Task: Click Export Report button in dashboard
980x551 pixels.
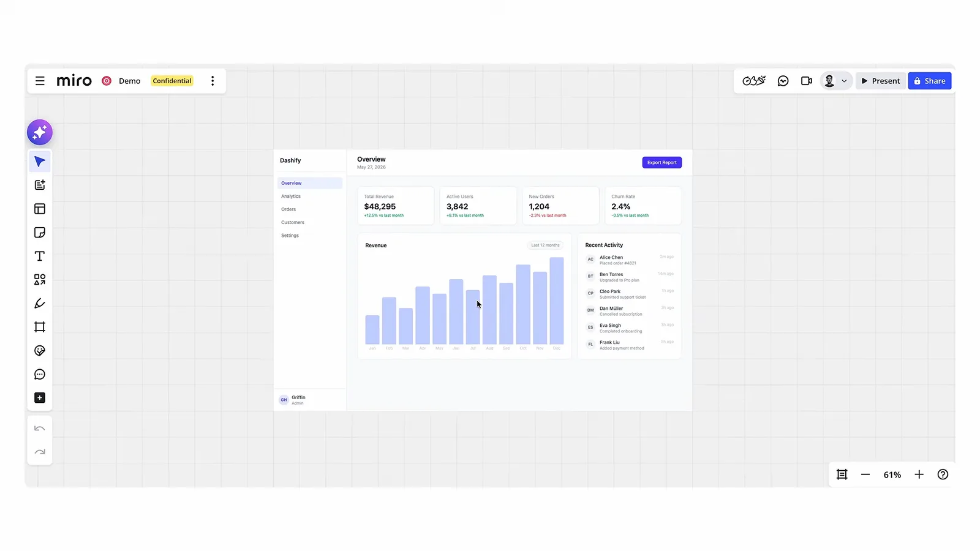Action: (662, 162)
